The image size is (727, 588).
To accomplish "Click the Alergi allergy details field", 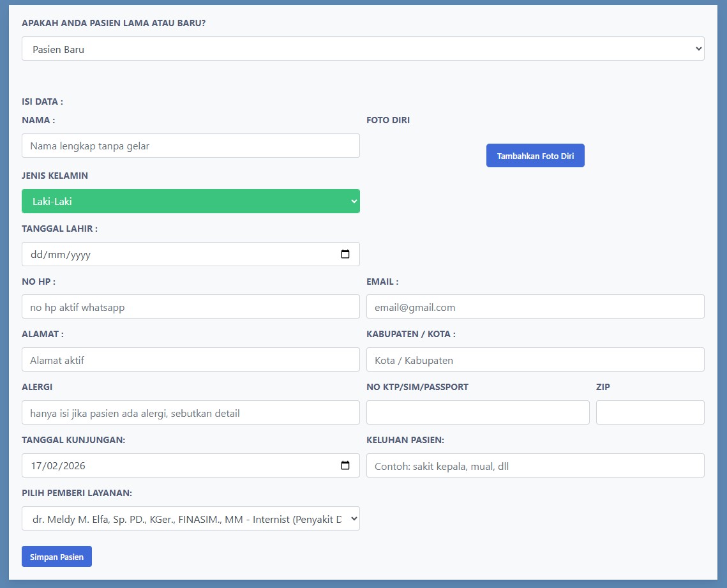I will pyautogui.click(x=190, y=413).
